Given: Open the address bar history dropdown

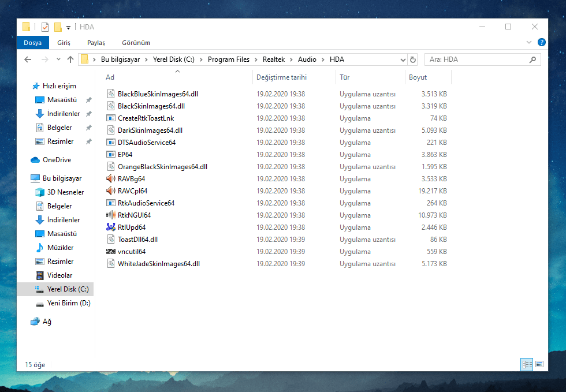Looking at the screenshot, I should (x=403, y=59).
